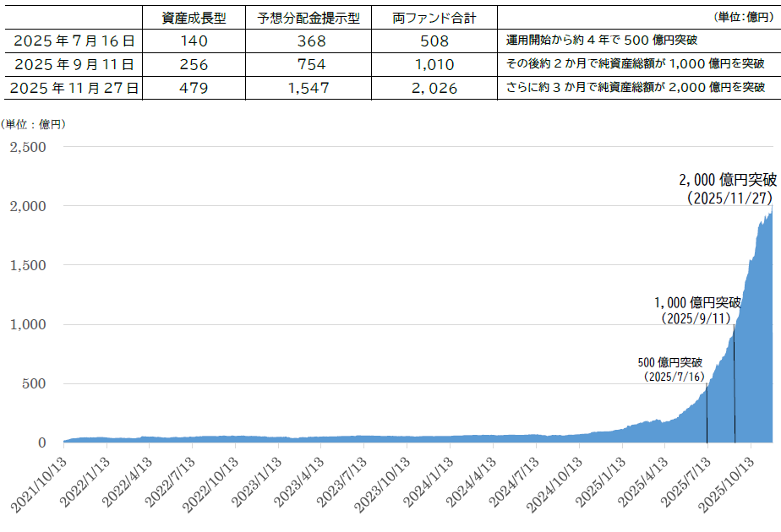Select the 500億円突破 annotation label

click(x=669, y=363)
